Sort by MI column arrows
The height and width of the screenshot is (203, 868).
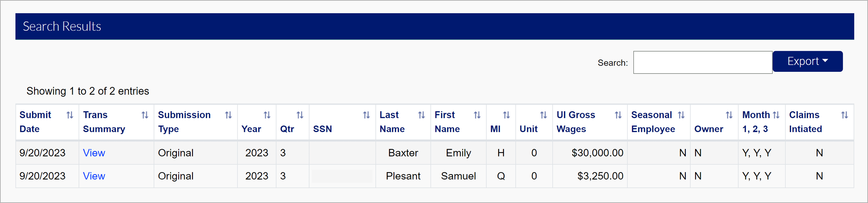(506, 115)
